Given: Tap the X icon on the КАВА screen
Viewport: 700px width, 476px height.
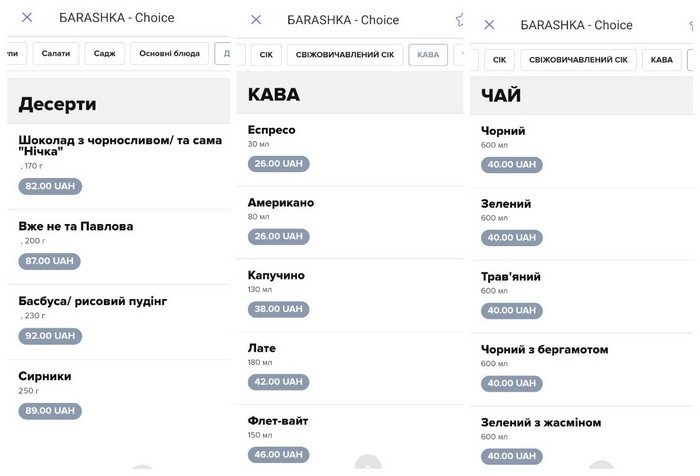Looking at the screenshot, I should [x=256, y=19].
